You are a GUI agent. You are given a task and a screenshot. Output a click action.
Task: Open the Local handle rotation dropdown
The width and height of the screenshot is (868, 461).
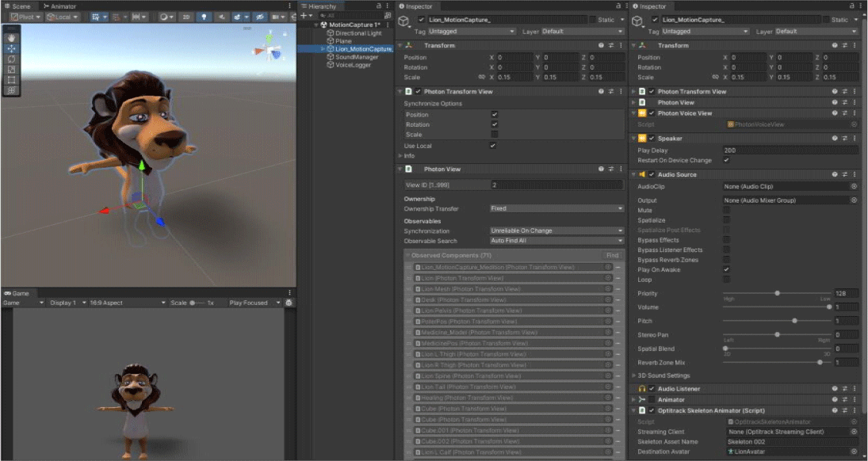[61, 17]
